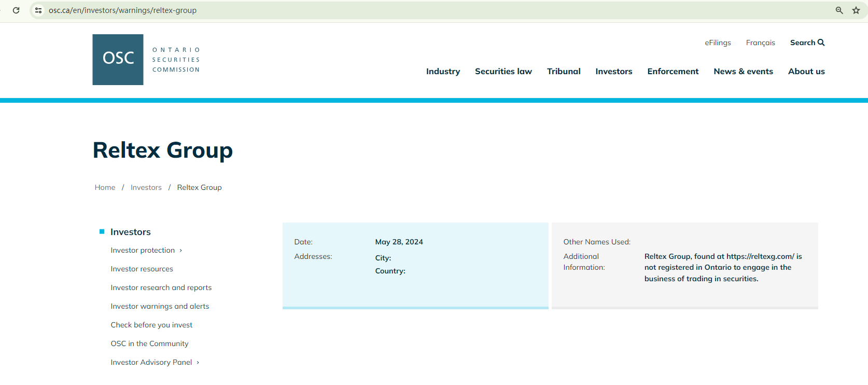Click the Home breadcrumb link
Viewport: 868px width, 385px height.
coord(105,187)
